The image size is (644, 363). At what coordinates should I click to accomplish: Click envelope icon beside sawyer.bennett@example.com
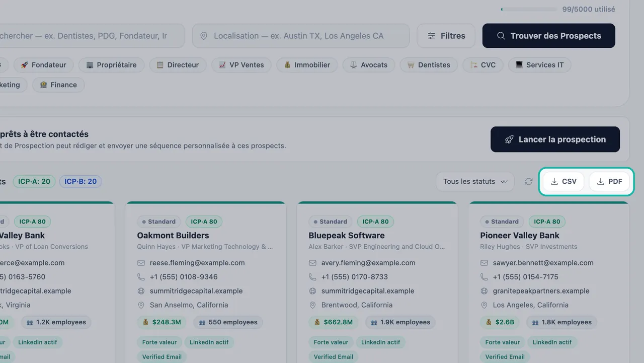click(484, 263)
